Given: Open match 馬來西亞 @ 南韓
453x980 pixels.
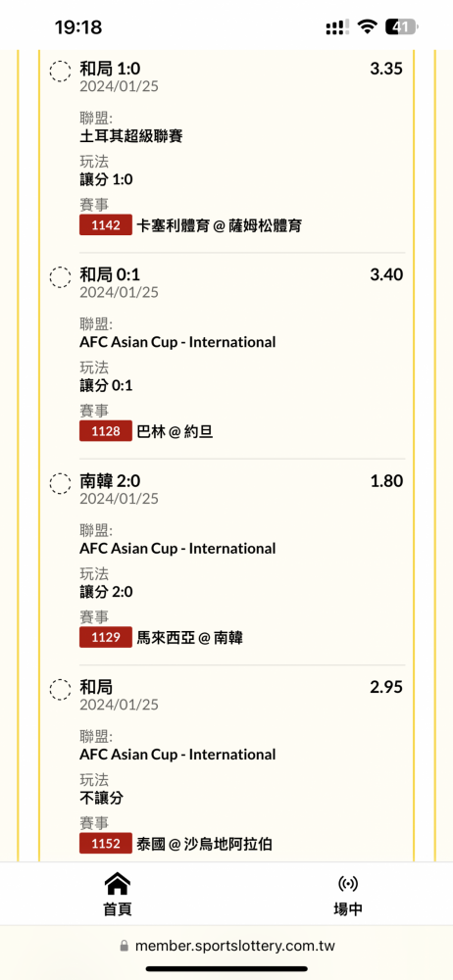Looking at the screenshot, I should [x=189, y=638].
